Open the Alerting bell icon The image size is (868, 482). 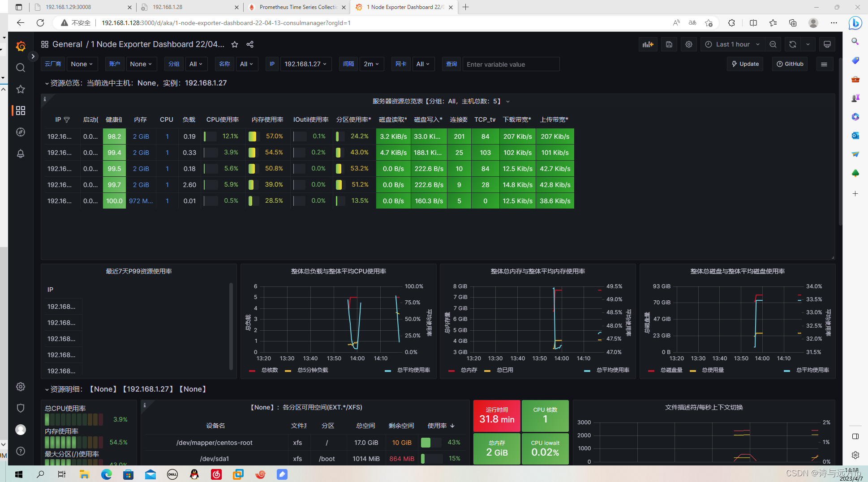point(21,154)
